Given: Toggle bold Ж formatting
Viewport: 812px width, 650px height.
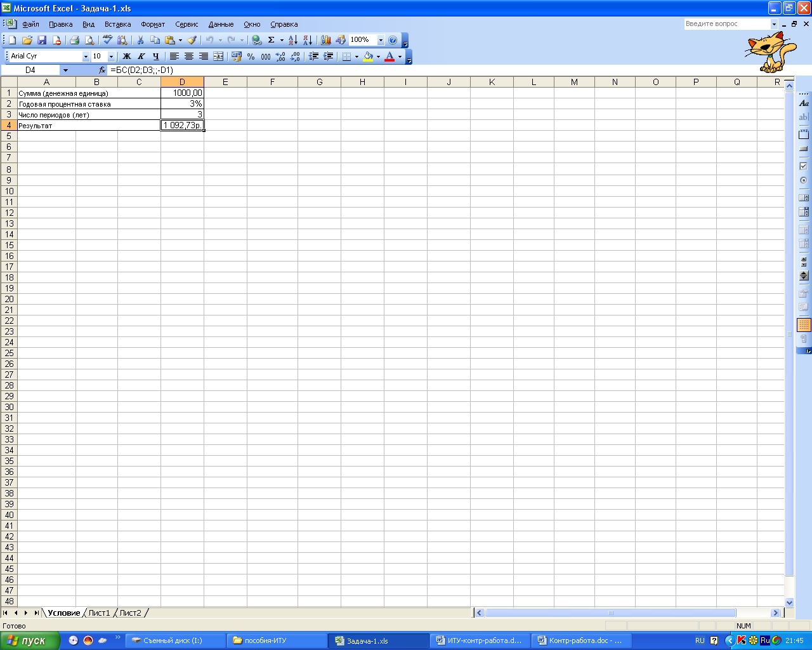Looking at the screenshot, I should point(126,56).
